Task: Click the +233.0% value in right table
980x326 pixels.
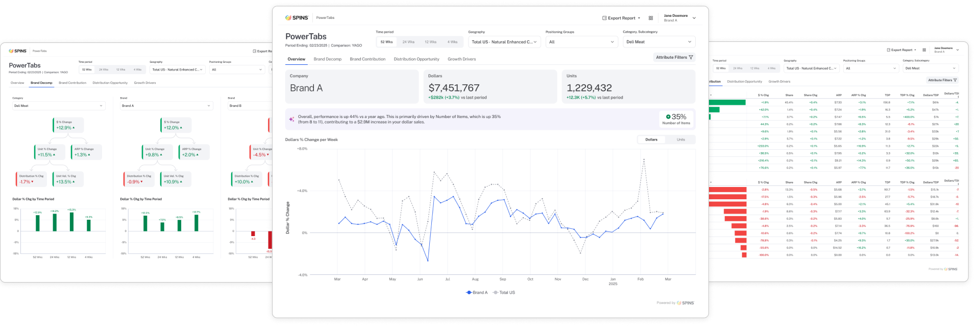Action: pyautogui.click(x=764, y=146)
